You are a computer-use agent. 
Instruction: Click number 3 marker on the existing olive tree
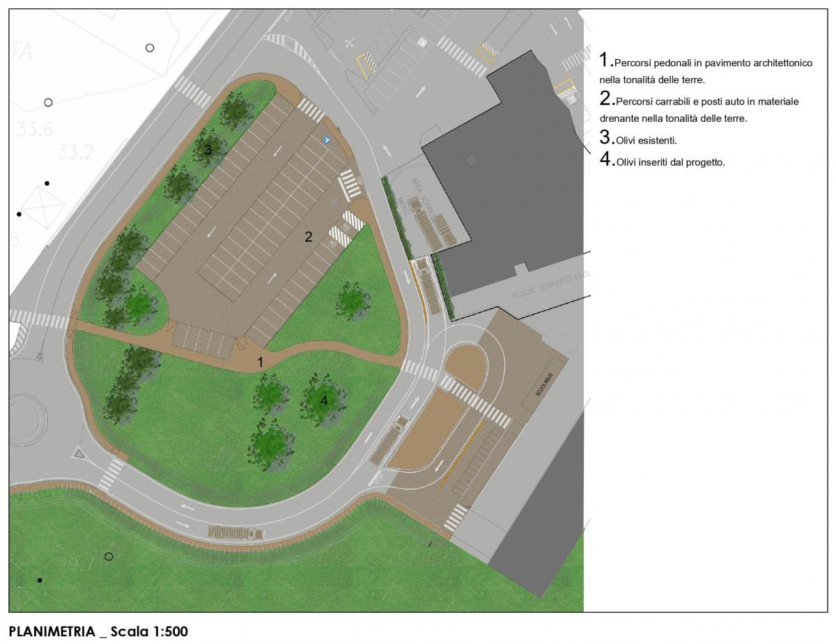click(x=208, y=149)
